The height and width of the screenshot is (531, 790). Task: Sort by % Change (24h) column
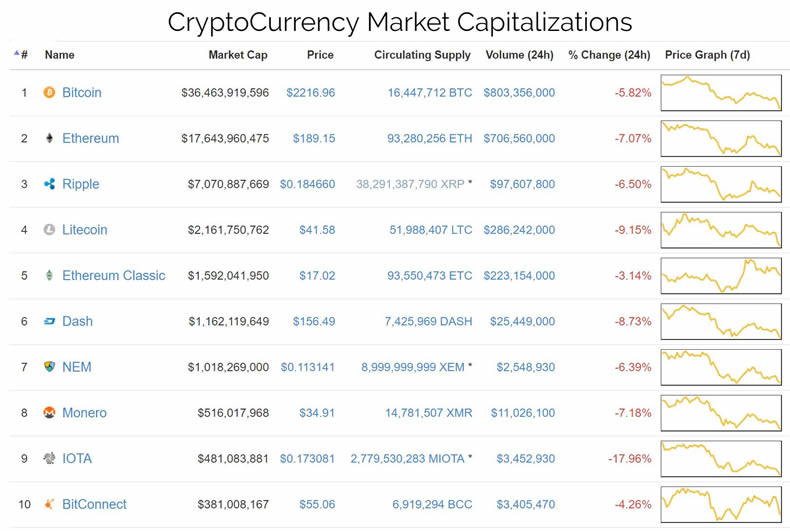click(x=609, y=55)
